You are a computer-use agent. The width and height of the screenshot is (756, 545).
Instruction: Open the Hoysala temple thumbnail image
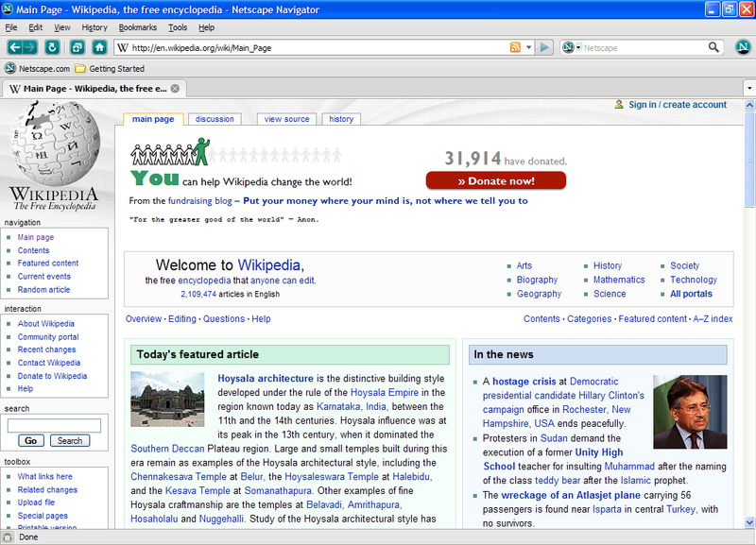(167, 399)
